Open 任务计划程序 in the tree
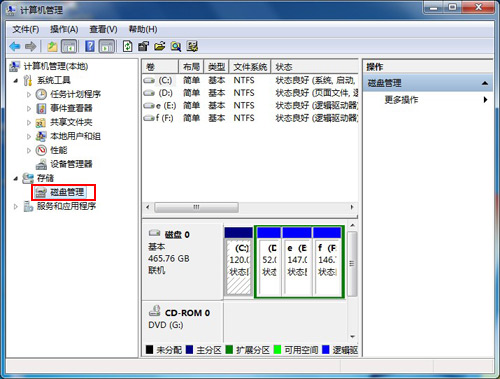 tap(75, 94)
